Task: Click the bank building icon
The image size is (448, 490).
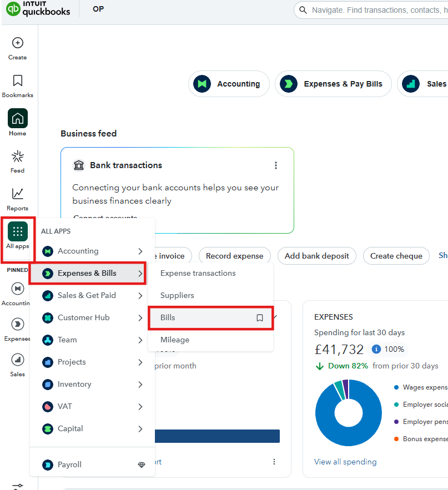Action: [79, 165]
